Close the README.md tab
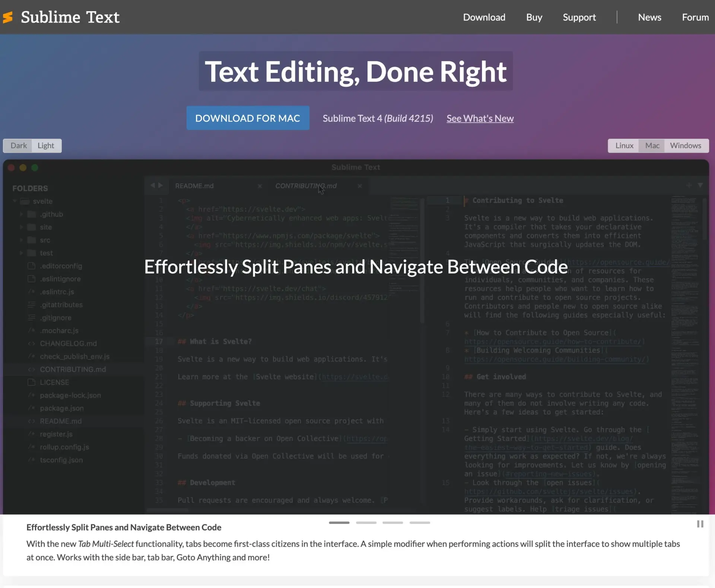Screen dimensions: 715x588 pyautogui.click(x=260, y=186)
